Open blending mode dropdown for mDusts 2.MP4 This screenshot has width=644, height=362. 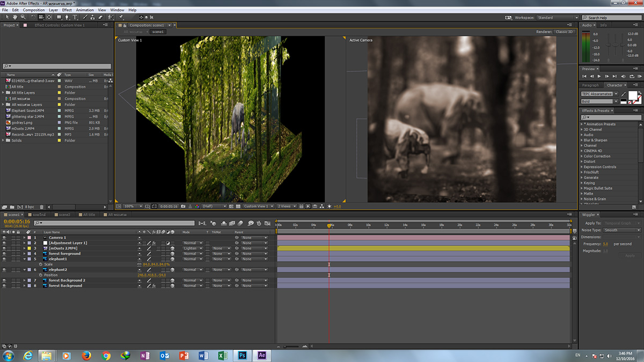[193, 248]
